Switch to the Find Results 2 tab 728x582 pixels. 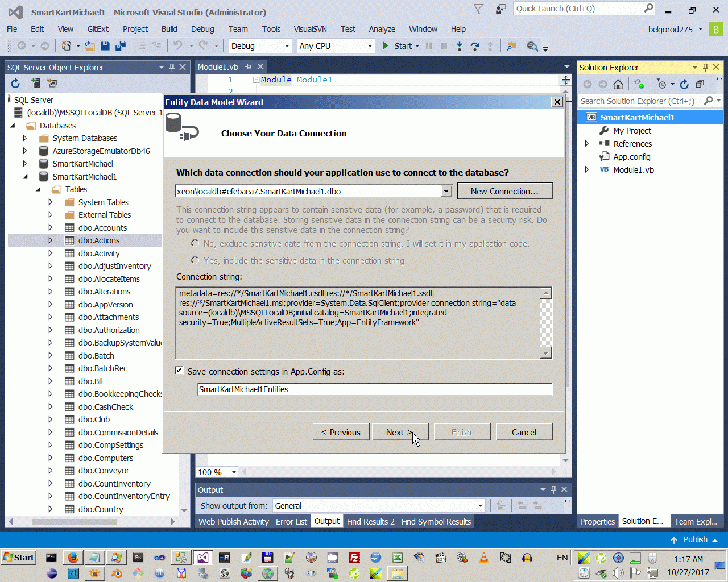tap(370, 522)
